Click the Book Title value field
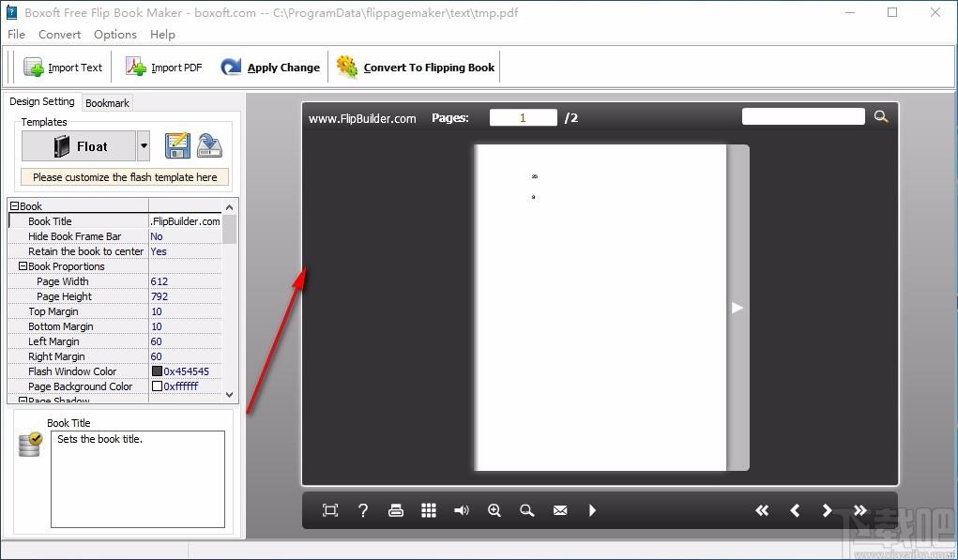The height and width of the screenshot is (560, 958). (185, 221)
